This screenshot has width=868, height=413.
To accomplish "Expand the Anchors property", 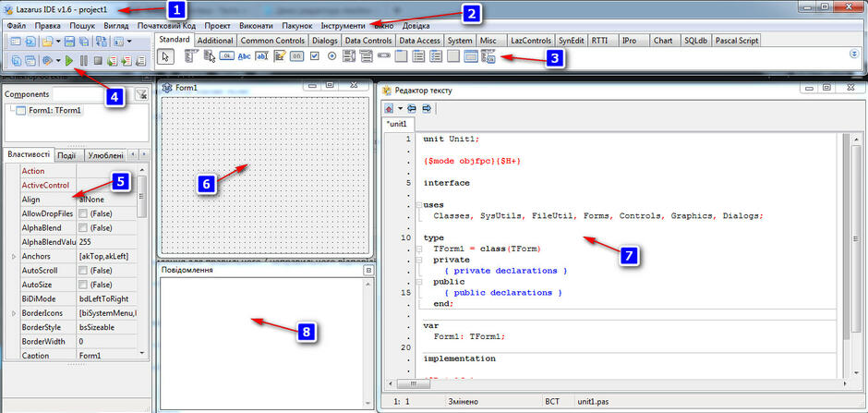I will (x=14, y=257).
